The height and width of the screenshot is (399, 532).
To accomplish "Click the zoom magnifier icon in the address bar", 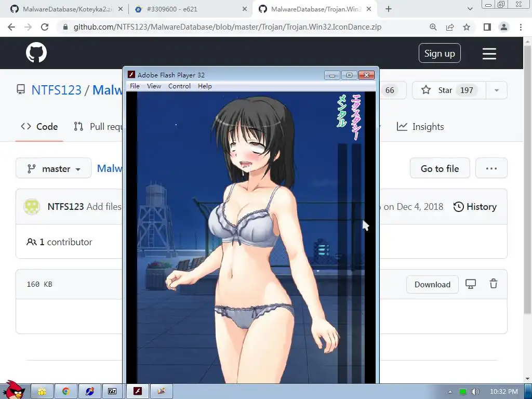I will (433, 27).
